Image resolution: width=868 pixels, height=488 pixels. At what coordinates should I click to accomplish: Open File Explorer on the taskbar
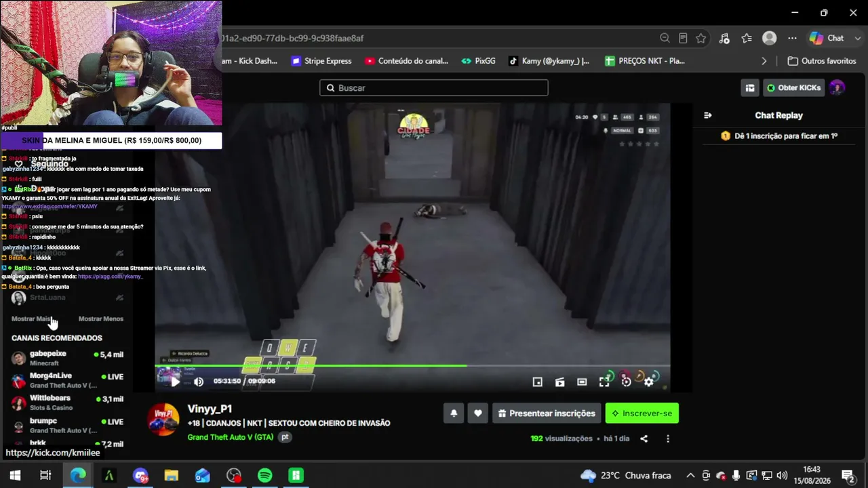171,475
